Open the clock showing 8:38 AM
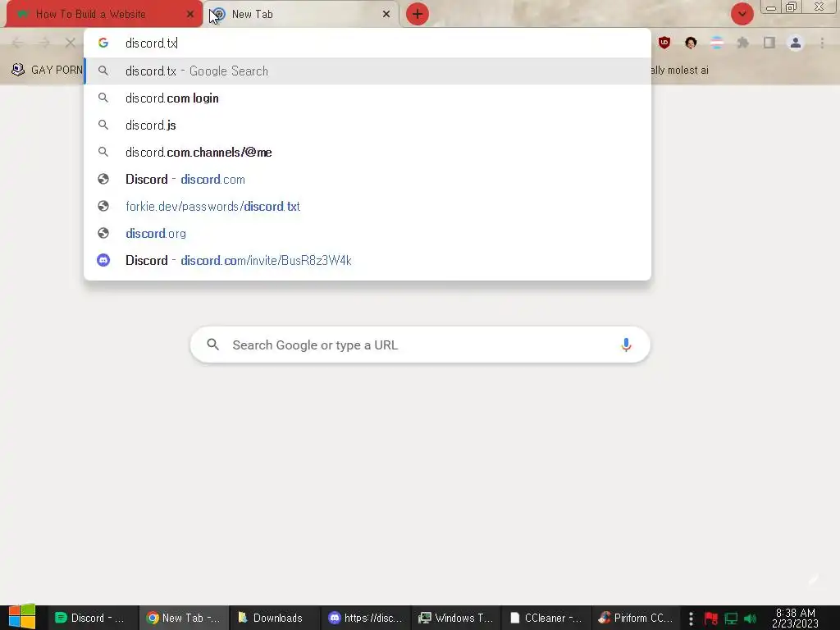 [796, 618]
